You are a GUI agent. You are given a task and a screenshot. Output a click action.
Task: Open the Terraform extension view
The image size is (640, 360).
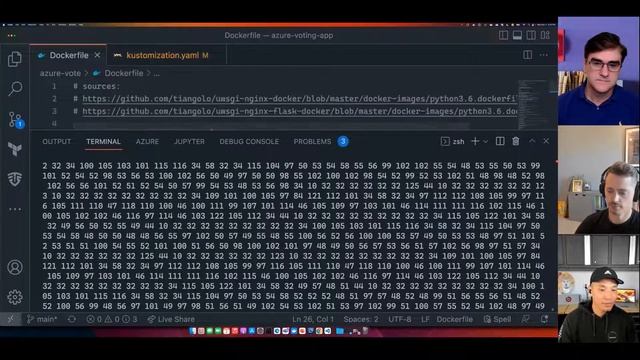coord(15,149)
